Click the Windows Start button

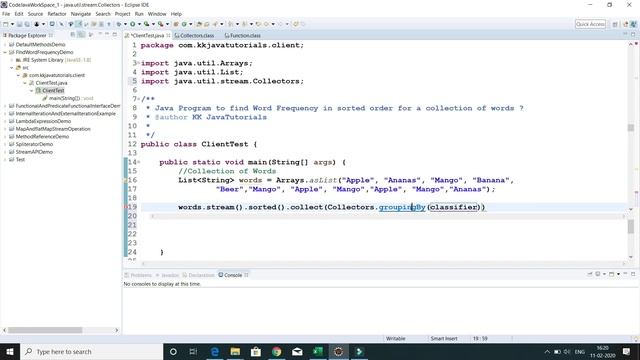(10, 351)
